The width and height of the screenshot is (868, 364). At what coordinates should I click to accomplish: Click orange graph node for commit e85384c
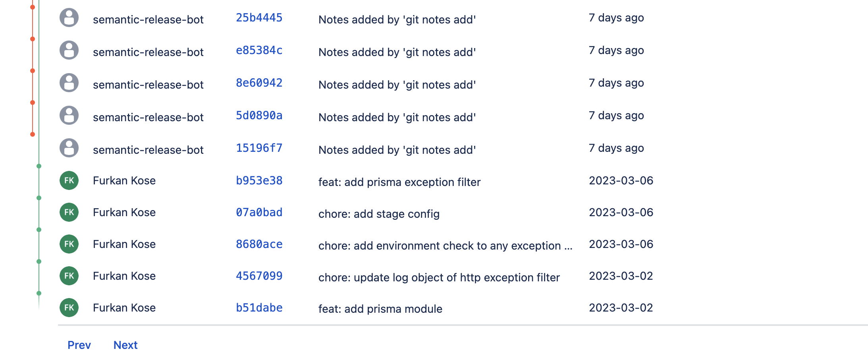tap(33, 39)
